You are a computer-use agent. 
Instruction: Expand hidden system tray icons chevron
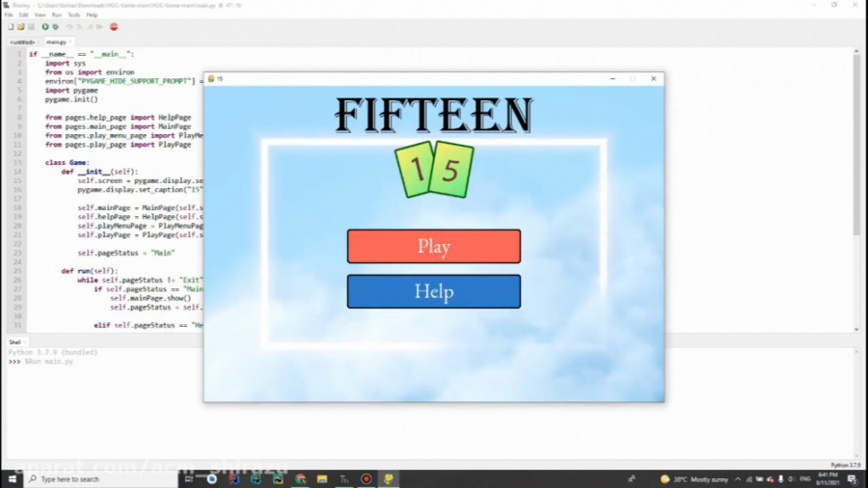738,479
